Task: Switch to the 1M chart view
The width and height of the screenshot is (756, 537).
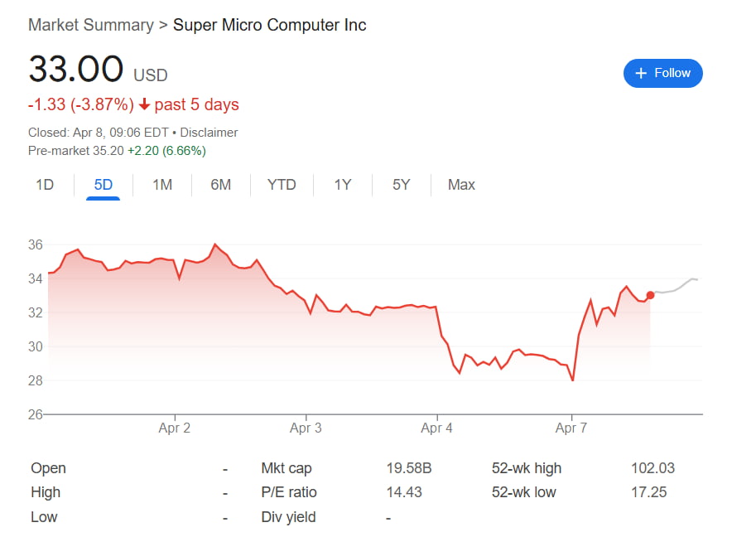Action: click(162, 185)
